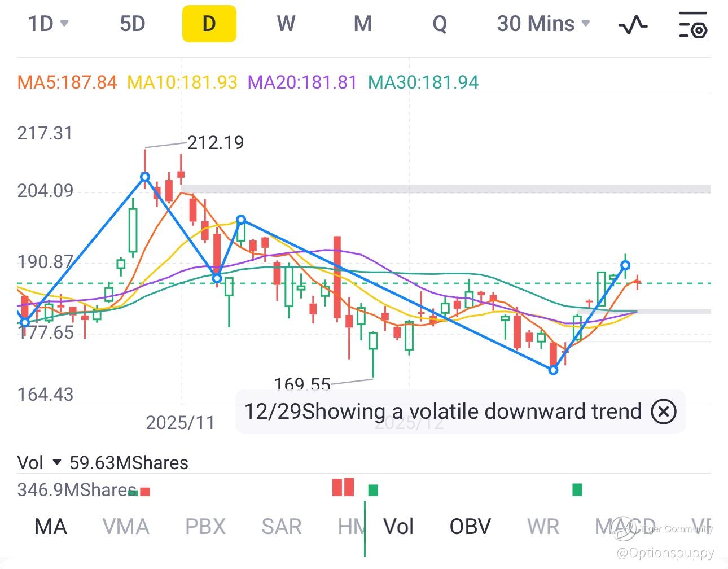Click the 212.19 high price label

[216, 142]
